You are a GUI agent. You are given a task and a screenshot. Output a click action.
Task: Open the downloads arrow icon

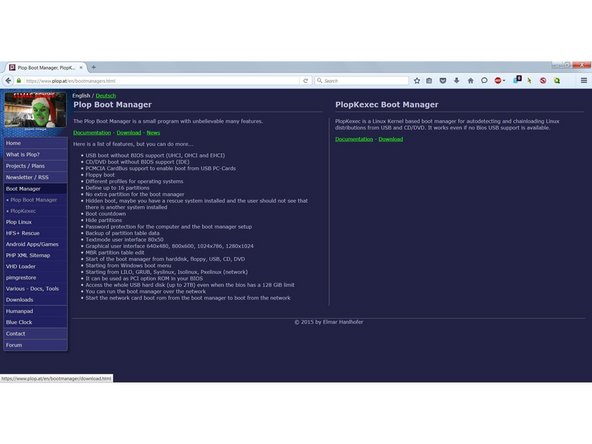coord(456,80)
